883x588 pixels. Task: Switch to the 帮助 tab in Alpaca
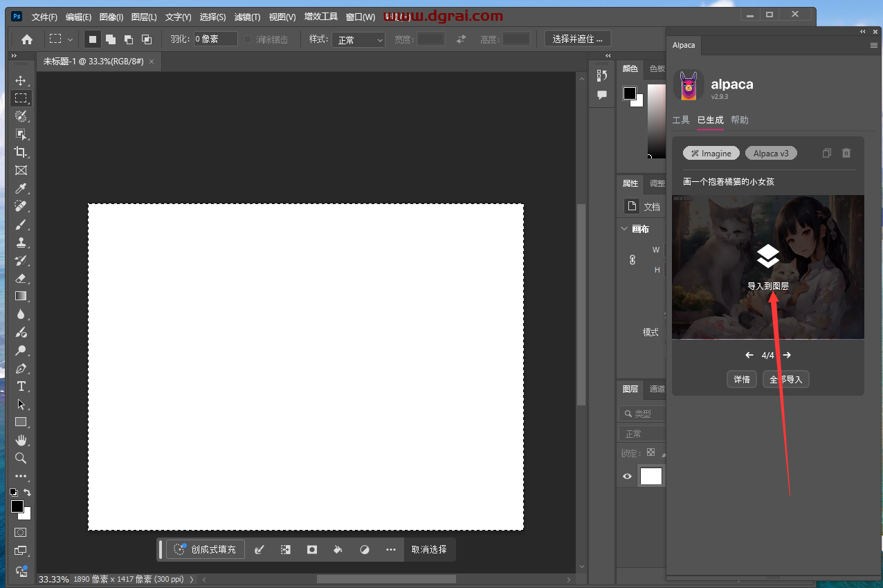pos(739,120)
